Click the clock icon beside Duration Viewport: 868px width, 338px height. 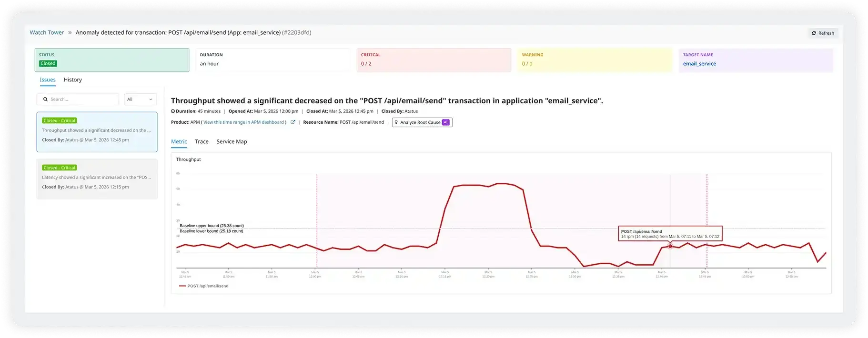point(173,111)
